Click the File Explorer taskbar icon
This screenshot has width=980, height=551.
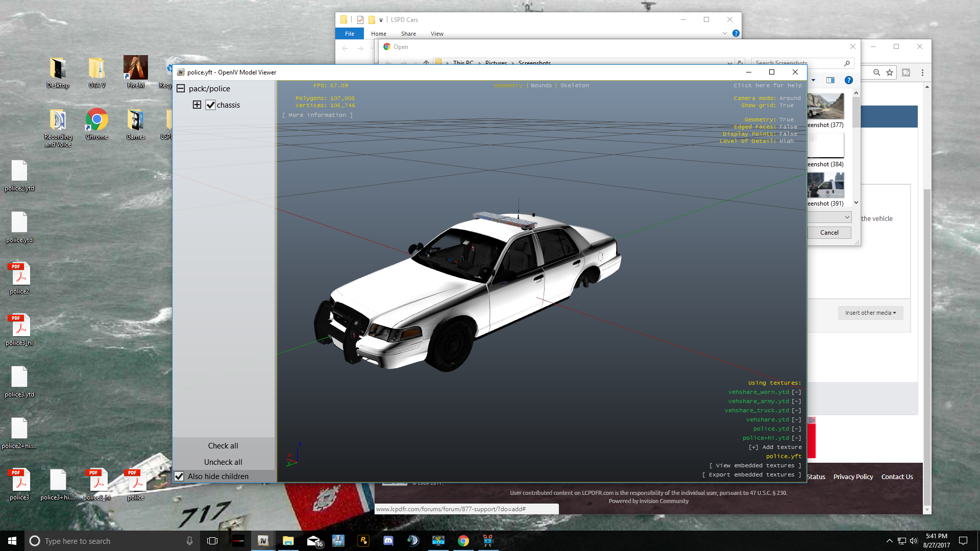coord(288,541)
